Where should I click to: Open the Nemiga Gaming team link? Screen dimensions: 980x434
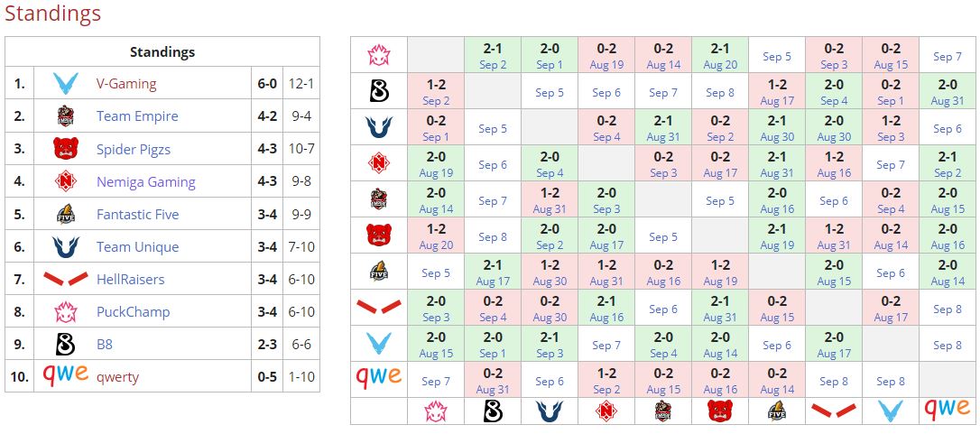pos(146,181)
